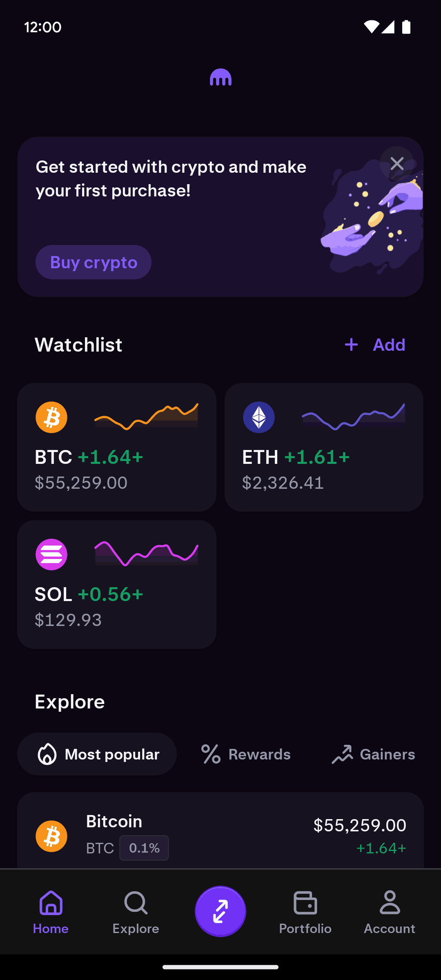The width and height of the screenshot is (441, 980).
Task: Tap the Add watchlist link
Action: (x=389, y=345)
